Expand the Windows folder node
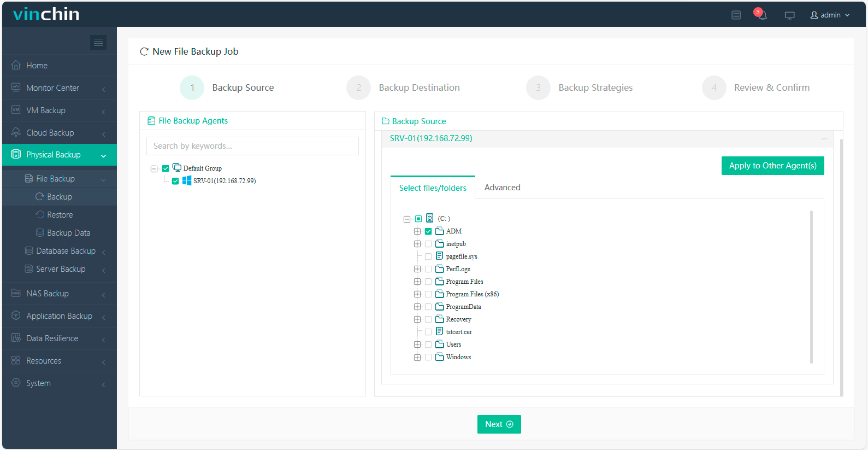The width and height of the screenshot is (868, 450). point(417,358)
